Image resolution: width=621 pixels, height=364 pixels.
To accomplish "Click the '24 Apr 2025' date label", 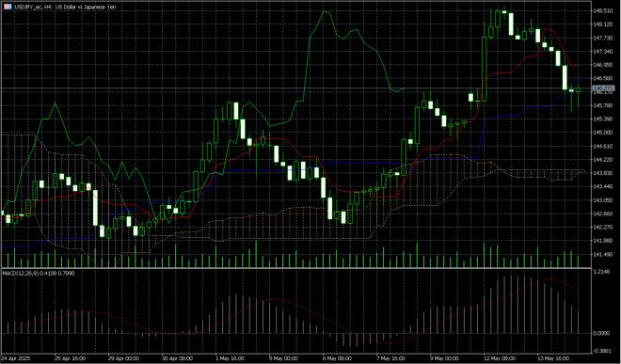I will point(16,358).
